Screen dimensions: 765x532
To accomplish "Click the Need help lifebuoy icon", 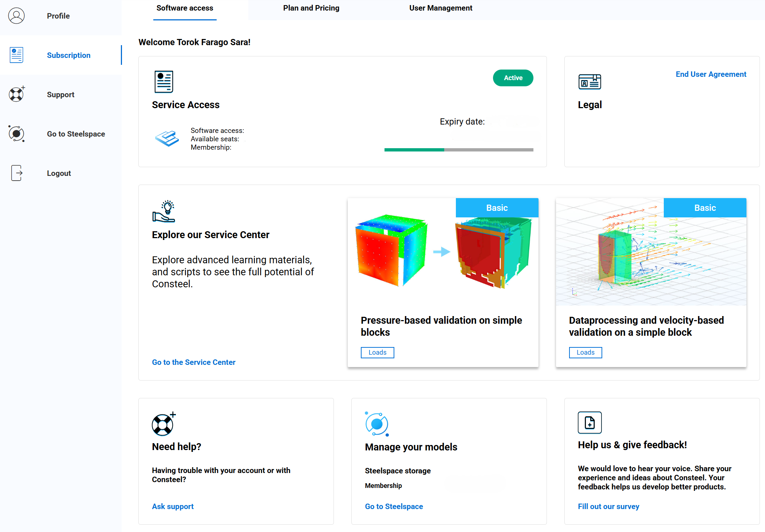I will (164, 424).
